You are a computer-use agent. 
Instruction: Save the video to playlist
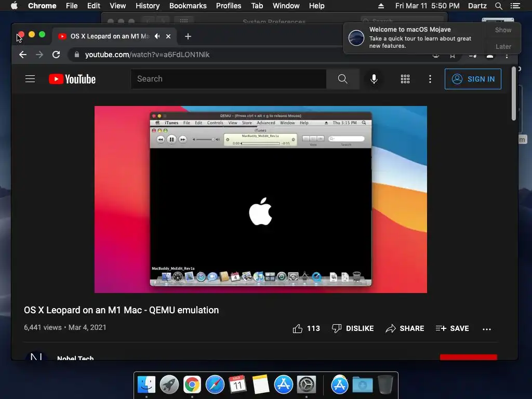(453, 328)
